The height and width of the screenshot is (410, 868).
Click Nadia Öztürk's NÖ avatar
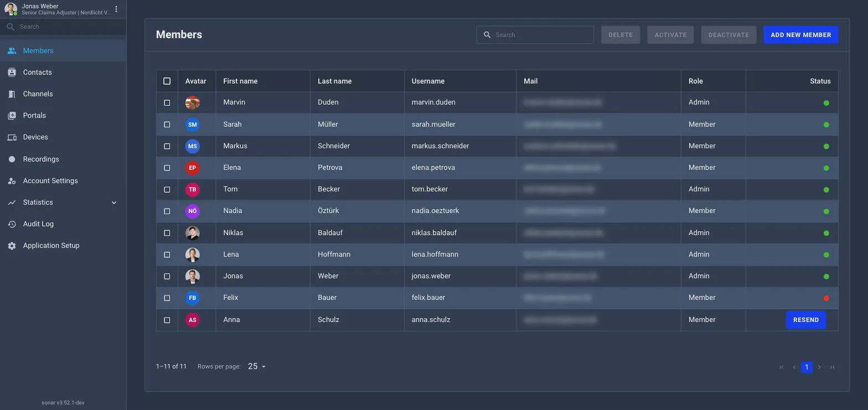pyautogui.click(x=192, y=211)
